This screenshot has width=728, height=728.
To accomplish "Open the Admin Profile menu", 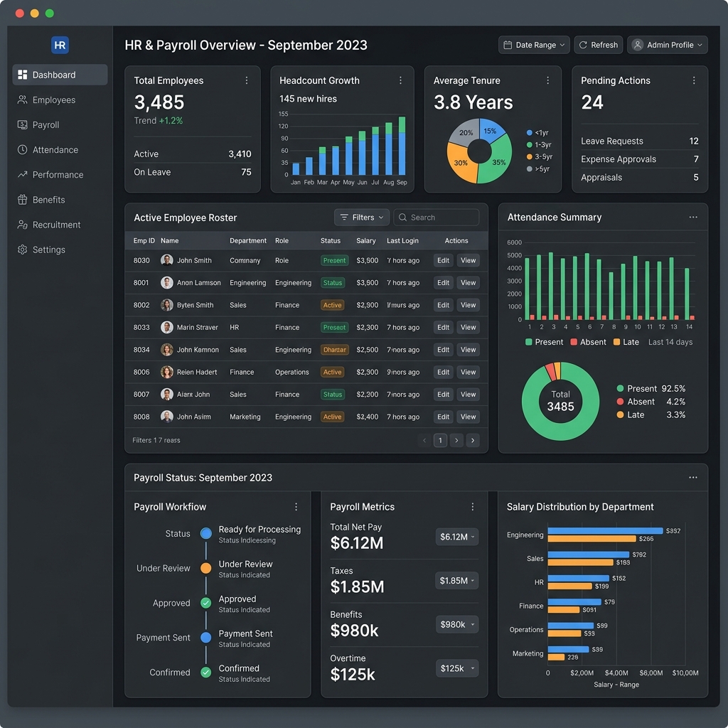I will click(x=667, y=44).
